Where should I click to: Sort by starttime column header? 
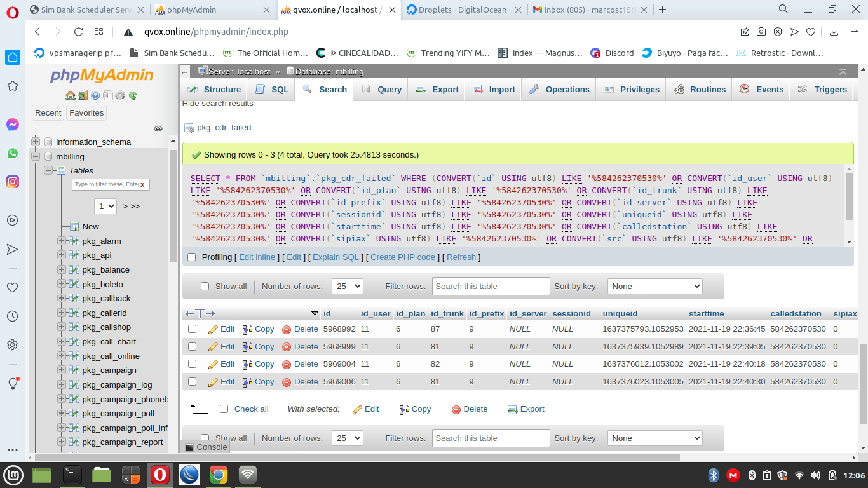coord(706,314)
